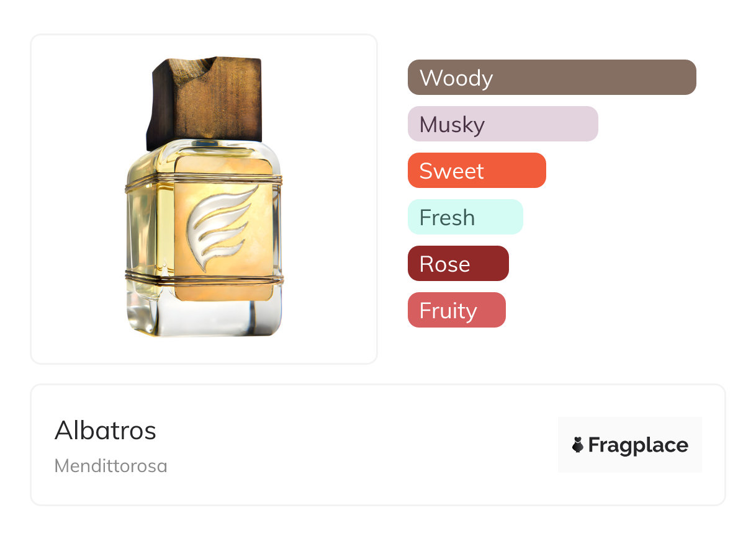Screen dimensions: 756x536
Task: Click the Albatros perfume bottle image
Action: [x=205, y=199]
